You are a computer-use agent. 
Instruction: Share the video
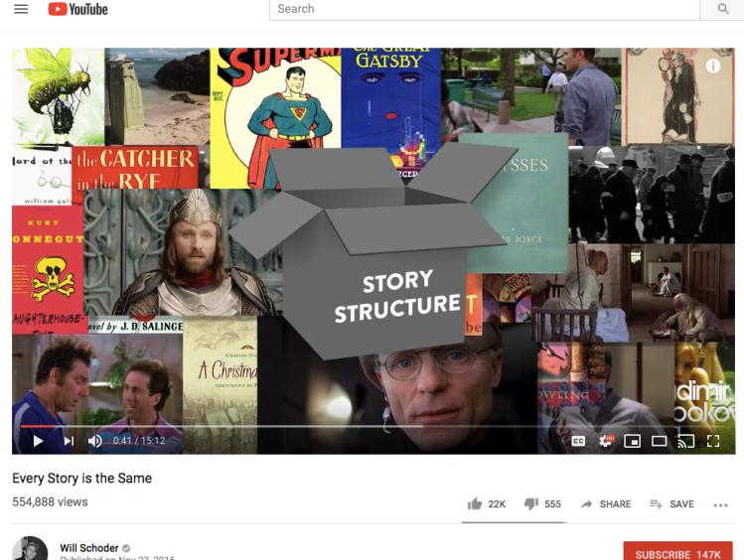pyautogui.click(x=606, y=504)
